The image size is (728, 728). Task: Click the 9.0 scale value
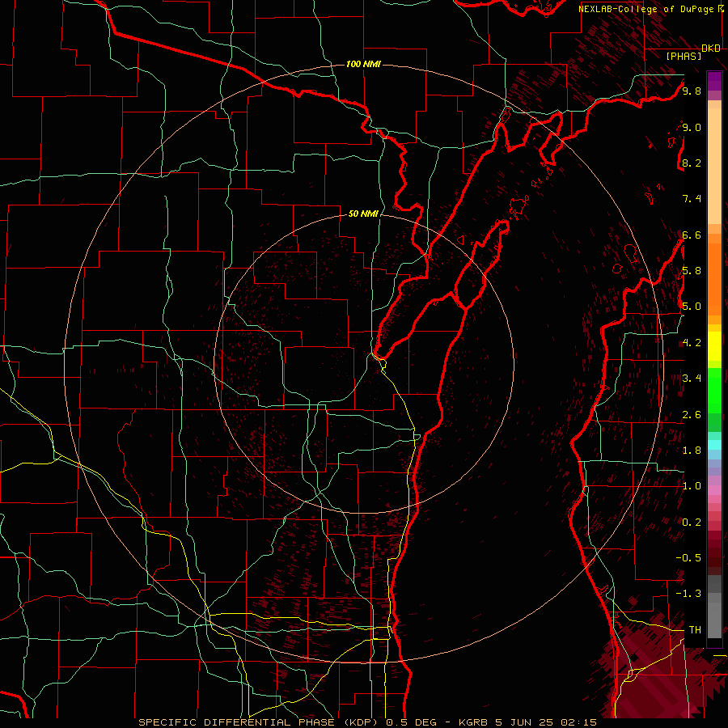692,127
